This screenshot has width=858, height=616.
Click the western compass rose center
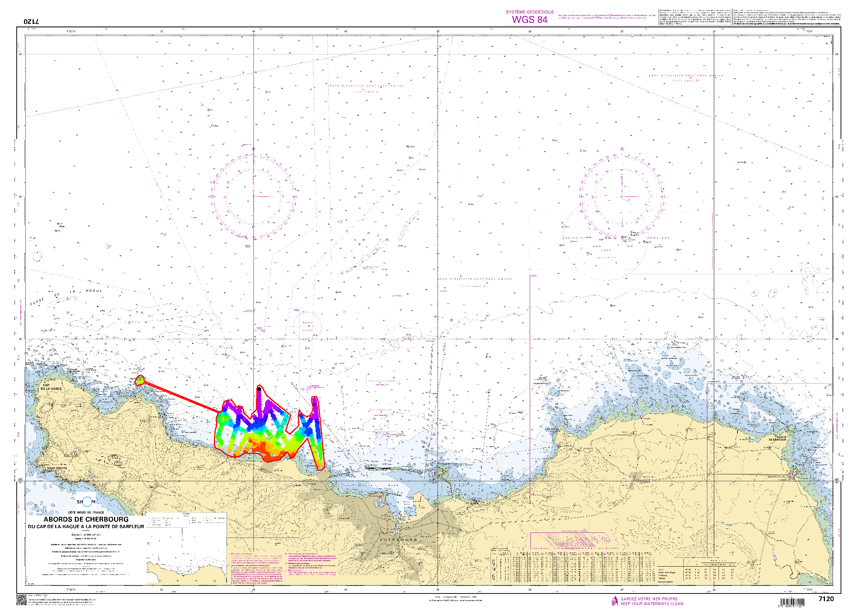253,196
